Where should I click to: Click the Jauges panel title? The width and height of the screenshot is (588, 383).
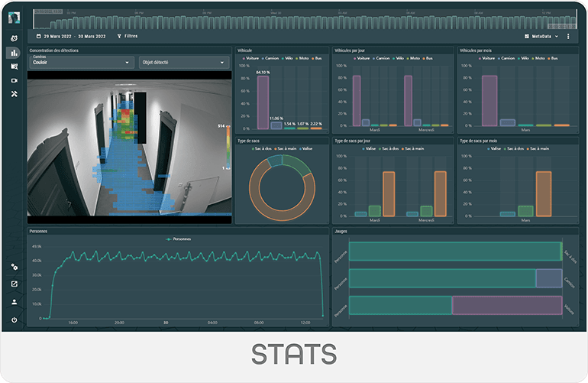(x=341, y=232)
